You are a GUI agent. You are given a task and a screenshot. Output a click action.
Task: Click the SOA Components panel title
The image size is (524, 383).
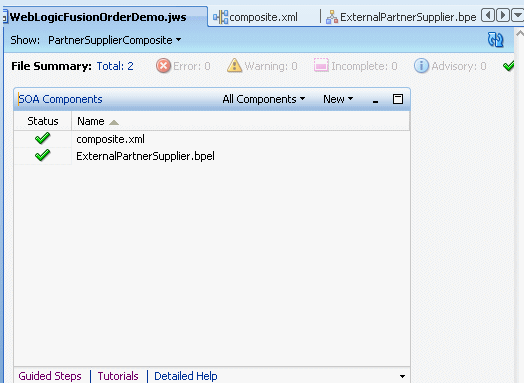tap(60, 99)
